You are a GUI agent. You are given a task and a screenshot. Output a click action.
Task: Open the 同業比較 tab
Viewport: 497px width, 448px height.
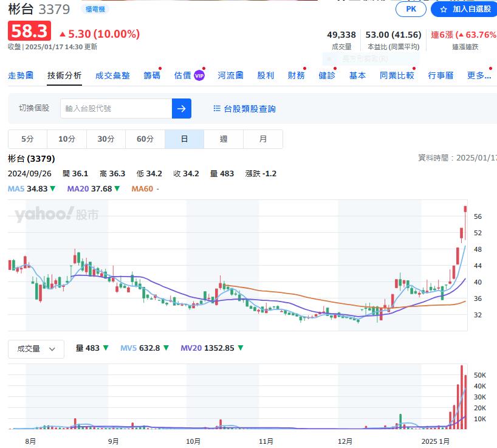[x=397, y=75]
